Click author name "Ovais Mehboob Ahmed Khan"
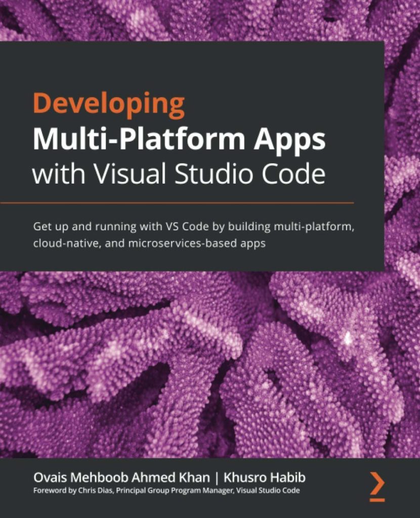Viewport: 420px width, 518px height. point(121,478)
